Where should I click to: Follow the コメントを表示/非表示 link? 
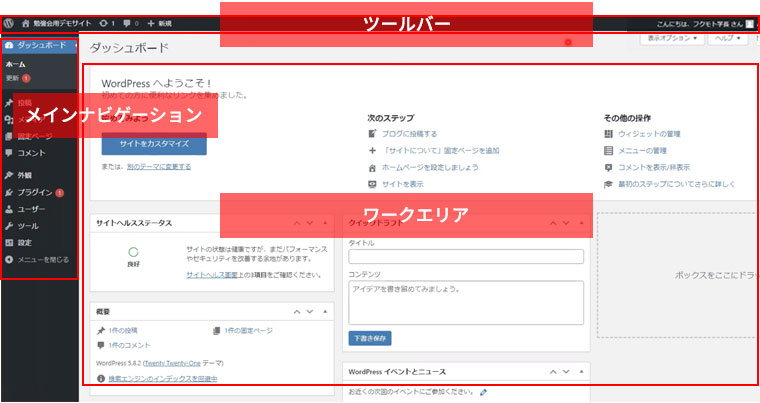coord(654,167)
